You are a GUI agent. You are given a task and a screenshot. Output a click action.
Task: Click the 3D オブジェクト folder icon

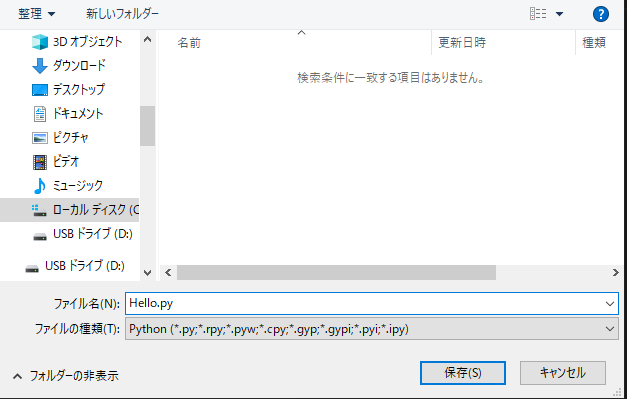click(x=40, y=42)
